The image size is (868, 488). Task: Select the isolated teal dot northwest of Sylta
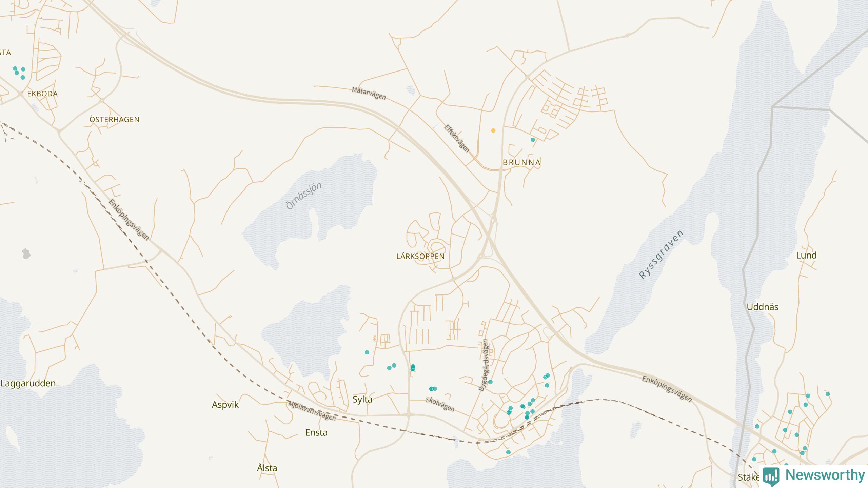pos(367,352)
